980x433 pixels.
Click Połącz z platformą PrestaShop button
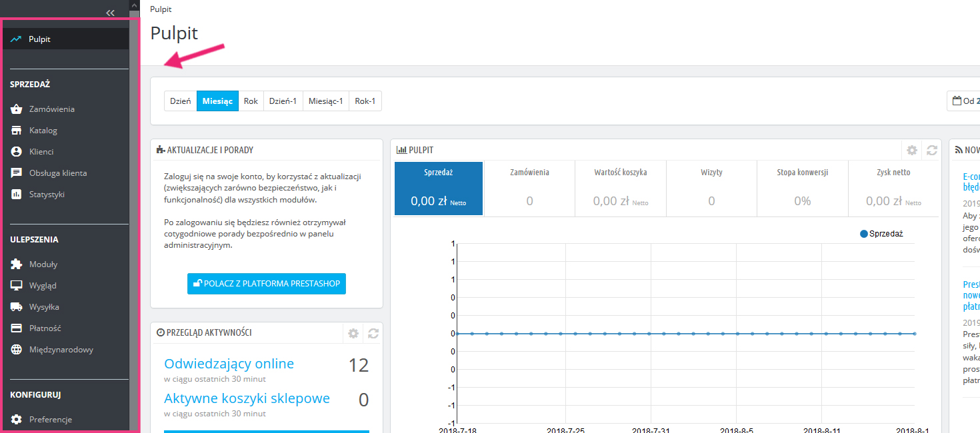[267, 283]
